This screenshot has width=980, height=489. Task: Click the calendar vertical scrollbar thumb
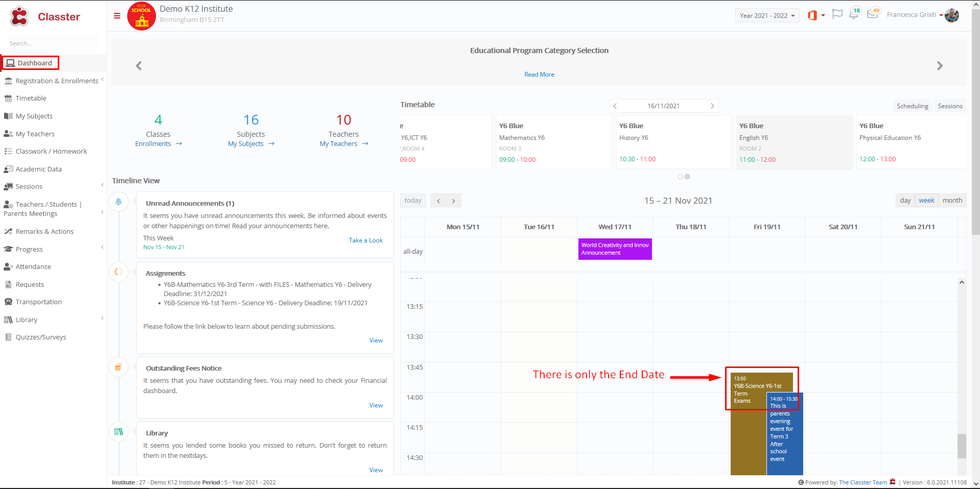pos(962,446)
